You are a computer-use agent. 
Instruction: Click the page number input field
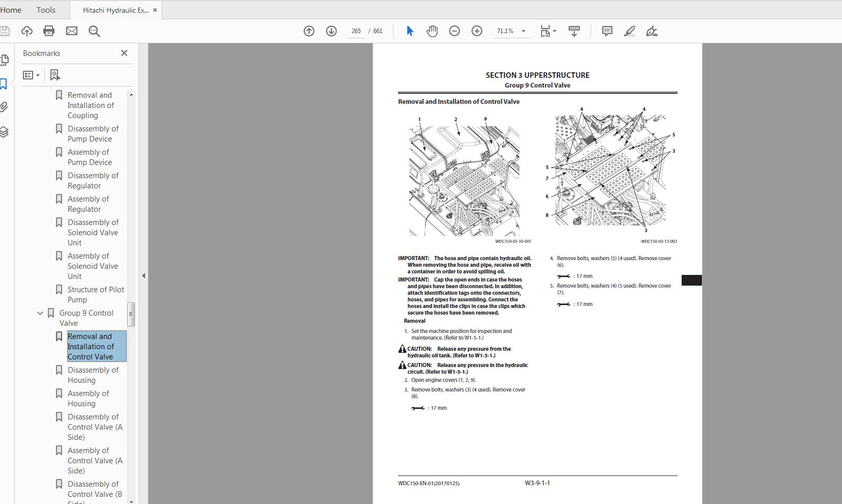pyautogui.click(x=356, y=31)
